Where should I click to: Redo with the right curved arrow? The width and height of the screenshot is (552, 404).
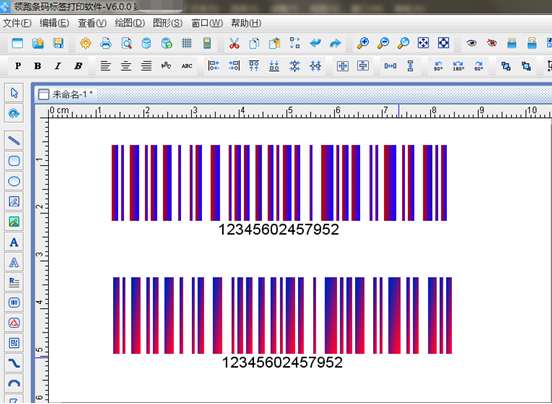pyautogui.click(x=335, y=43)
